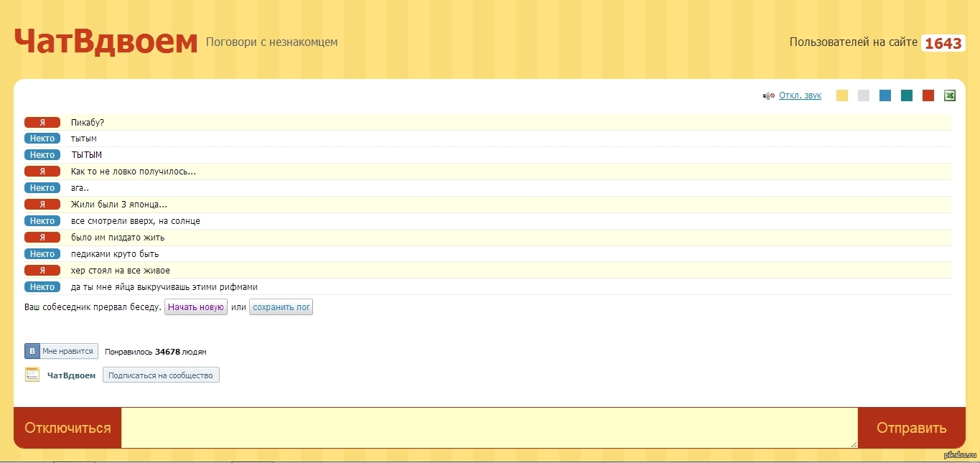The width and height of the screenshot is (980, 463).
Task: Click the online users counter 1643
Action: (943, 43)
